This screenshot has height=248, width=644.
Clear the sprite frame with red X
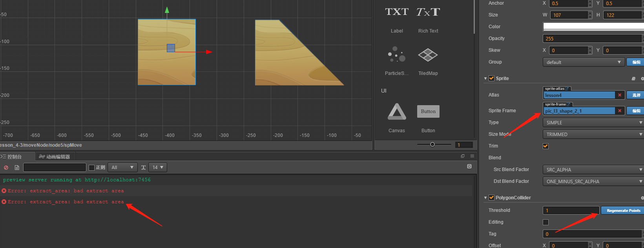pyautogui.click(x=620, y=111)
